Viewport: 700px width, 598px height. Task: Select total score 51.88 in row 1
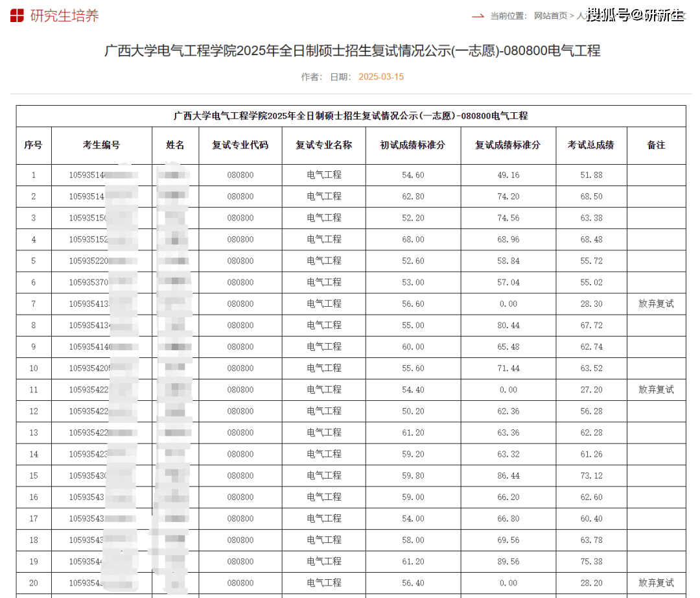click(x=591, y=175)
